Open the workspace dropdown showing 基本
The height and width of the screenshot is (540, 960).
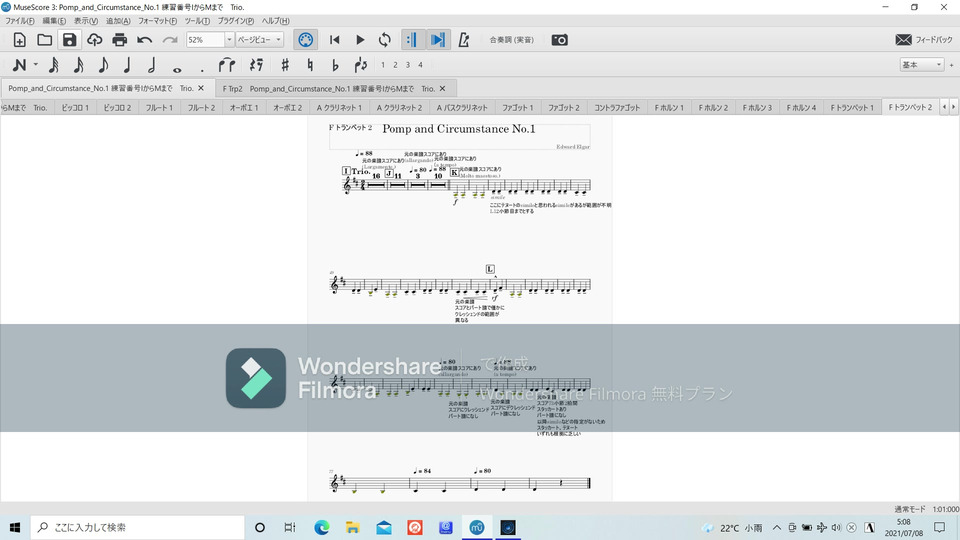[921, 65]
